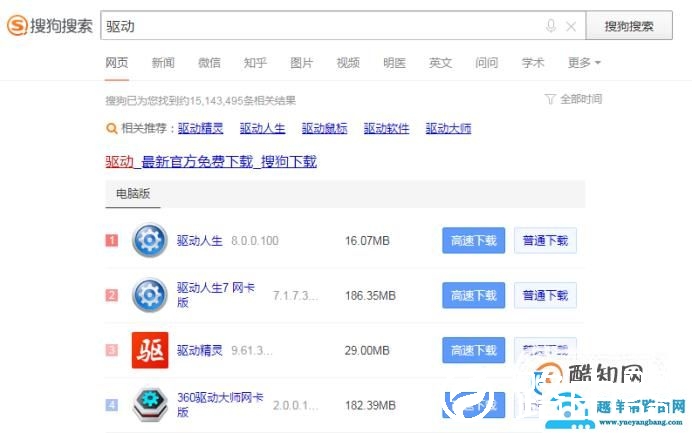Click the 驱动人生7 网卡版 gear icon

coord(150,295)
